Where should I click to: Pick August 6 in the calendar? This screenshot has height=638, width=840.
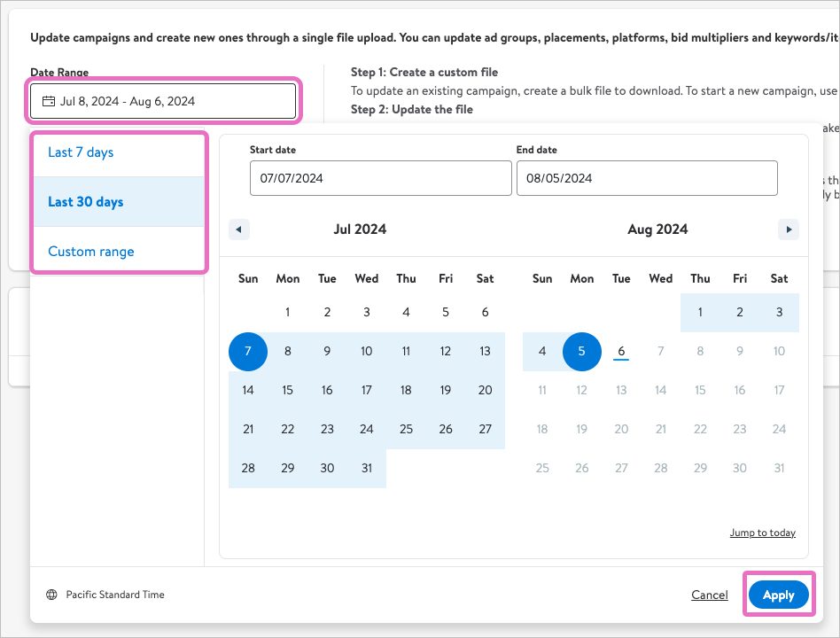pyautogui.click(x=621, y=352)
